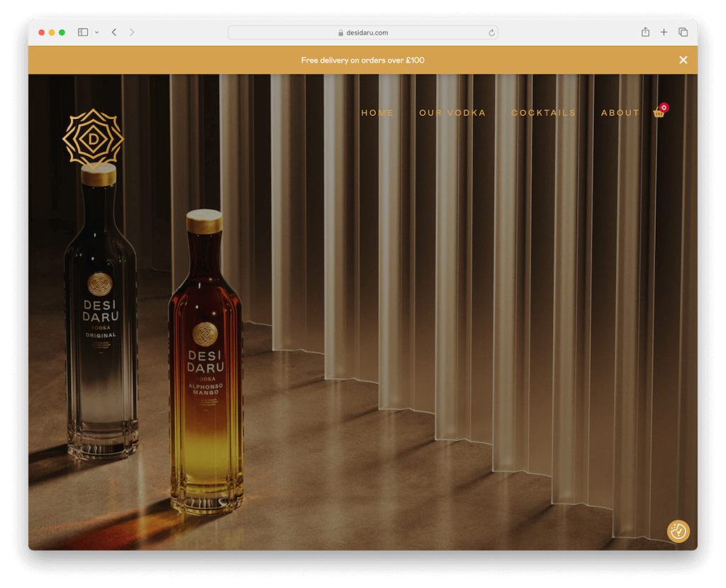Click the padlock icon in address bar
Image resolution: width=726 pixels, height=588 pixels.
pyautogui.click(x=341, y=33)
